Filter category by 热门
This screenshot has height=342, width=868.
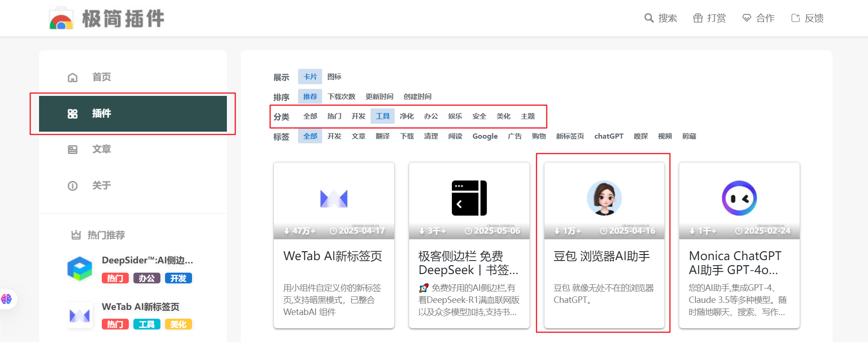pos(334,116)
